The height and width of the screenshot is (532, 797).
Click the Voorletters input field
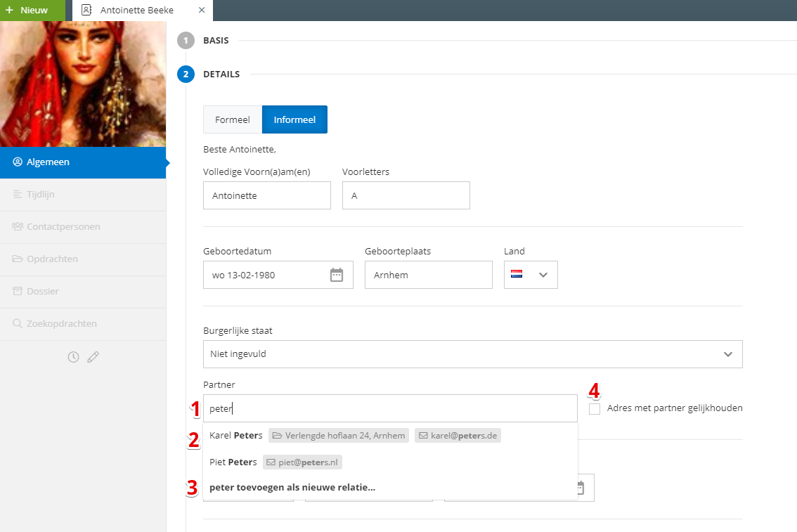tap(406, 195)
